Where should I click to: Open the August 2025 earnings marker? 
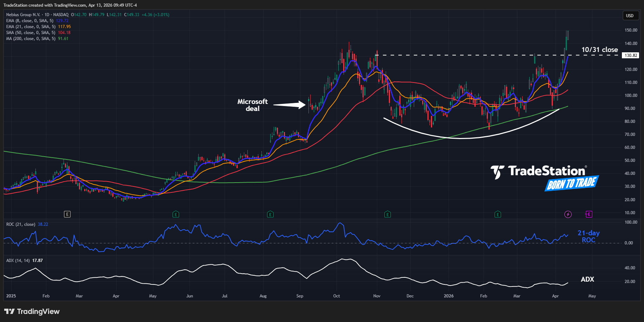tap(270, 214)
